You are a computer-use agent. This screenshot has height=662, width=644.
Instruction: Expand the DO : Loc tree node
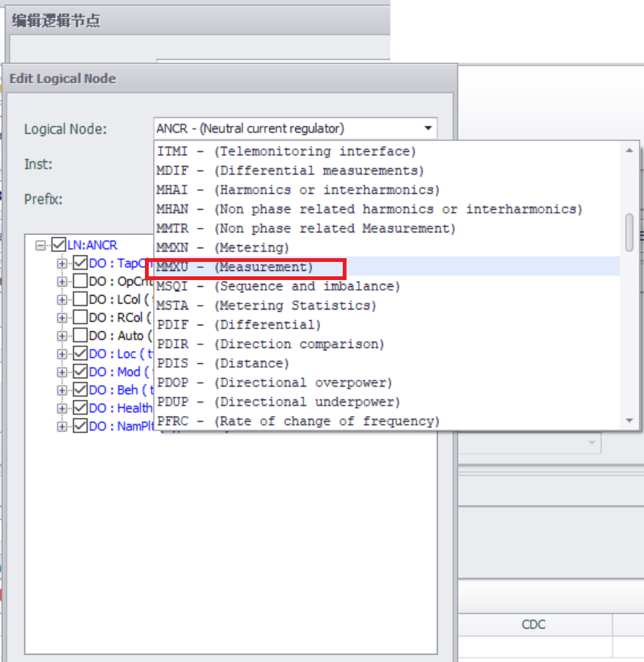tap(63, 354)
